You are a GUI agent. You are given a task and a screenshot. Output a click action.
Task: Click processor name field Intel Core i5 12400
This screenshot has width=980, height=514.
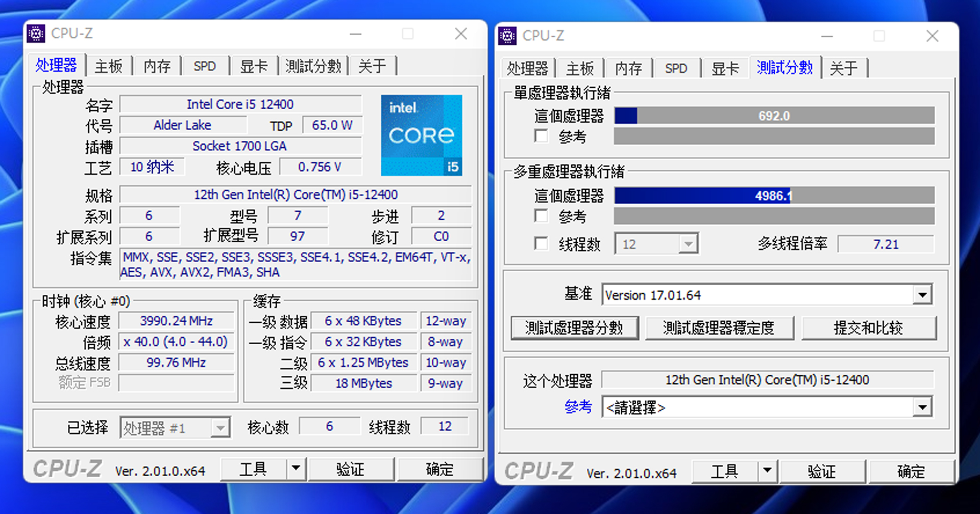click(x=240, y=105)
